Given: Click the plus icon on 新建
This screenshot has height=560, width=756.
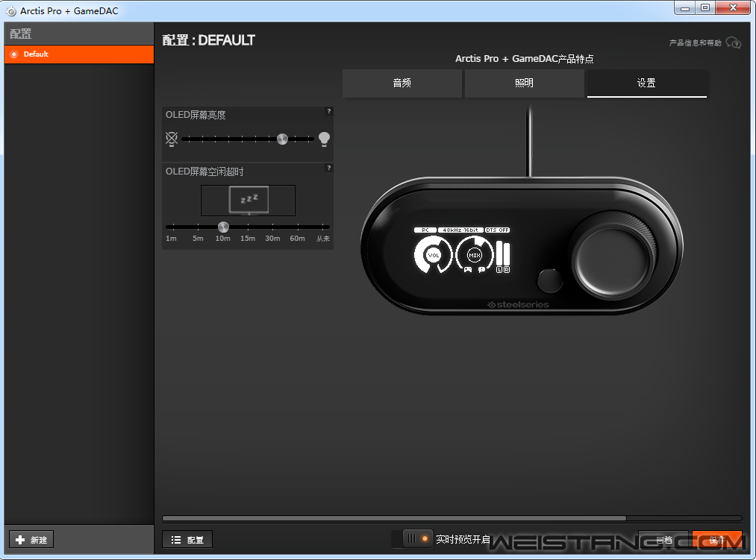Looking at the screenshot, I should tap(20, 540).
